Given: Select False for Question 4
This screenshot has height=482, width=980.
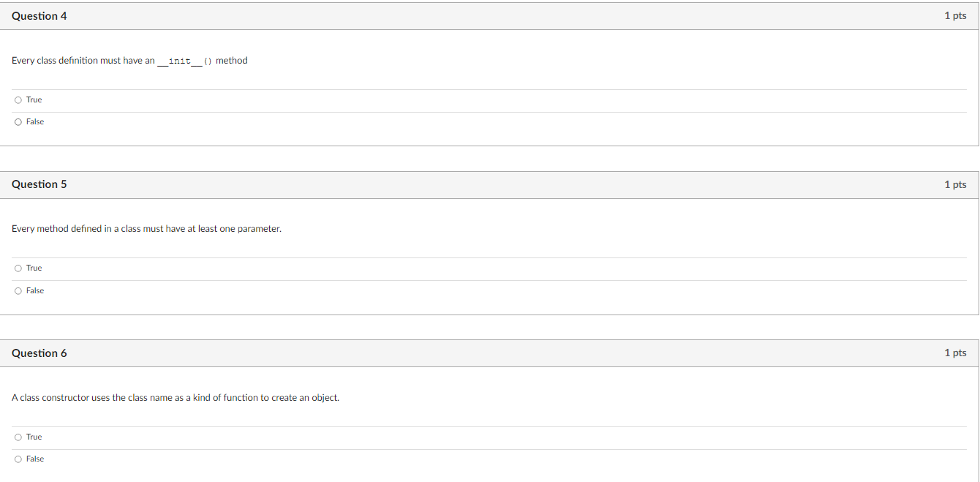Looking at the screenshot, I should click(x=18, y=122).
